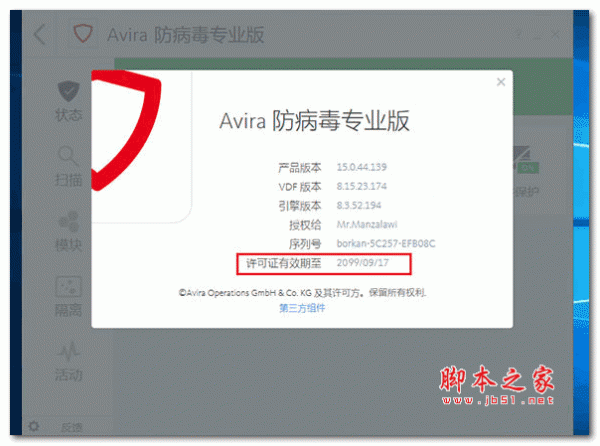
Task: Select VDF version value 8.15.23.174
Action: (362, 186)
